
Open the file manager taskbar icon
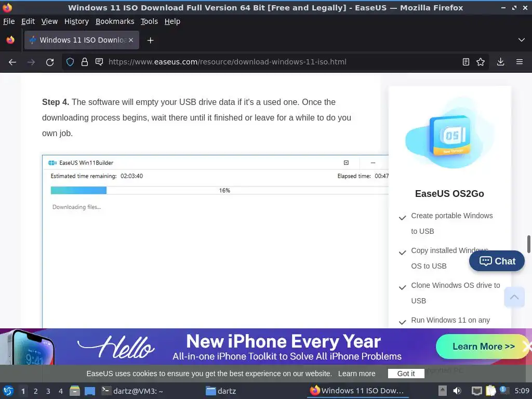(x=75, y=391)
